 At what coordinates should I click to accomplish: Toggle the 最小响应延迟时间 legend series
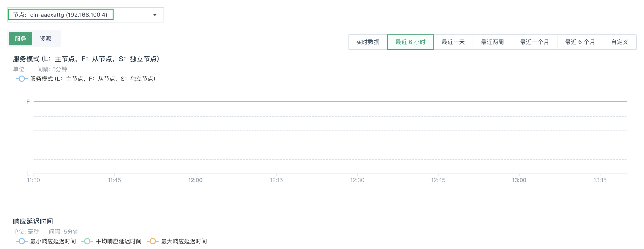[x=46, y=241]
